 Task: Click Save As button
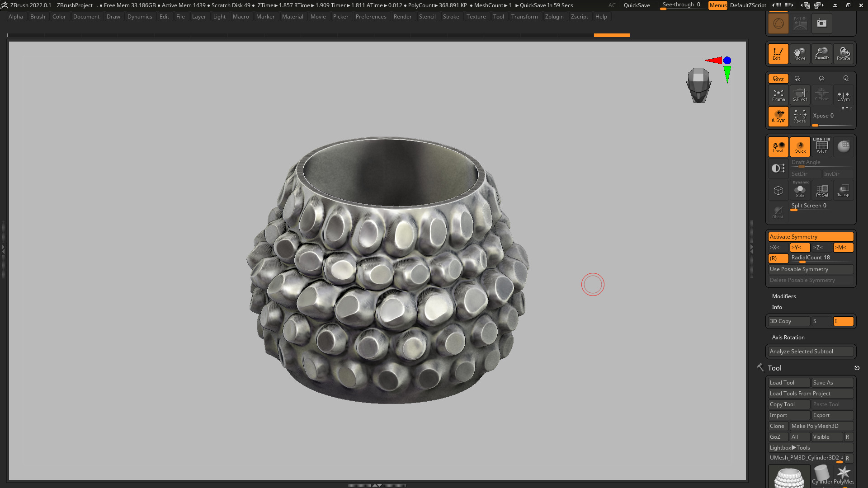coord(832,383)
